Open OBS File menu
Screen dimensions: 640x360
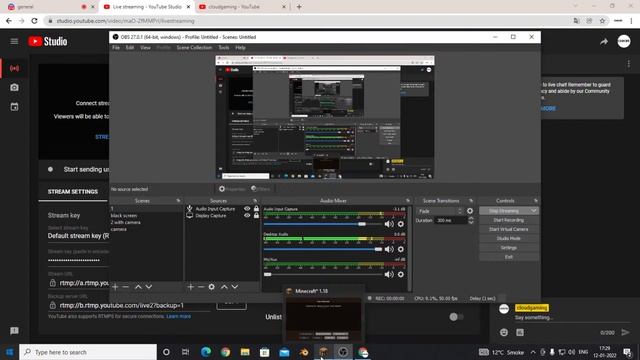[x=116, y=48]
